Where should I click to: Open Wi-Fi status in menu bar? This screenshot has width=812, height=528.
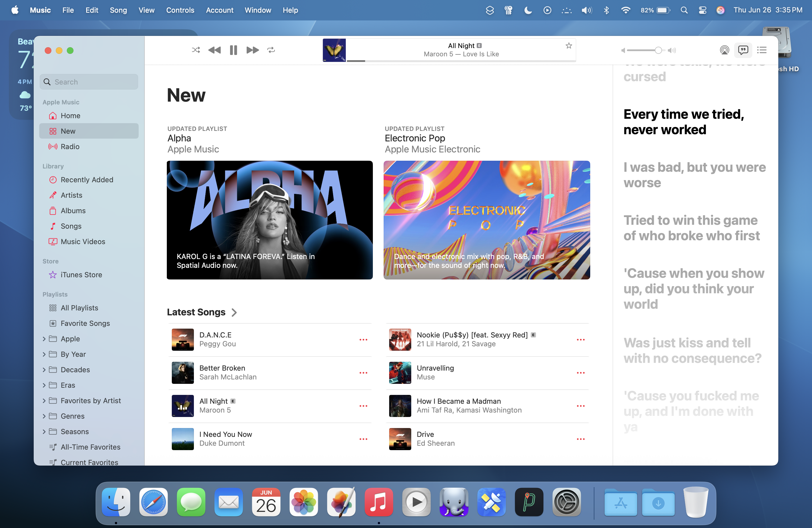pos(625,10)
